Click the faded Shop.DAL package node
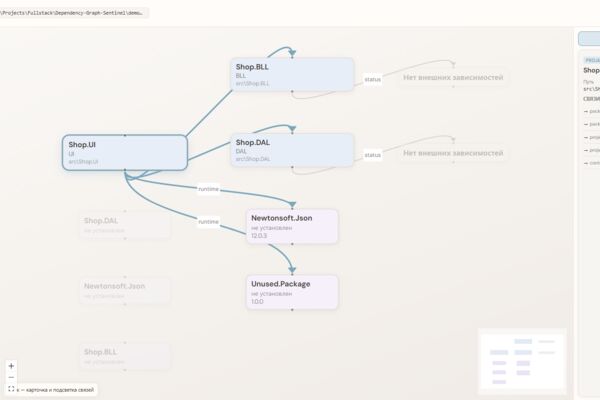Image resolution: width=600 pixels, height=400 pixels. 125,225
